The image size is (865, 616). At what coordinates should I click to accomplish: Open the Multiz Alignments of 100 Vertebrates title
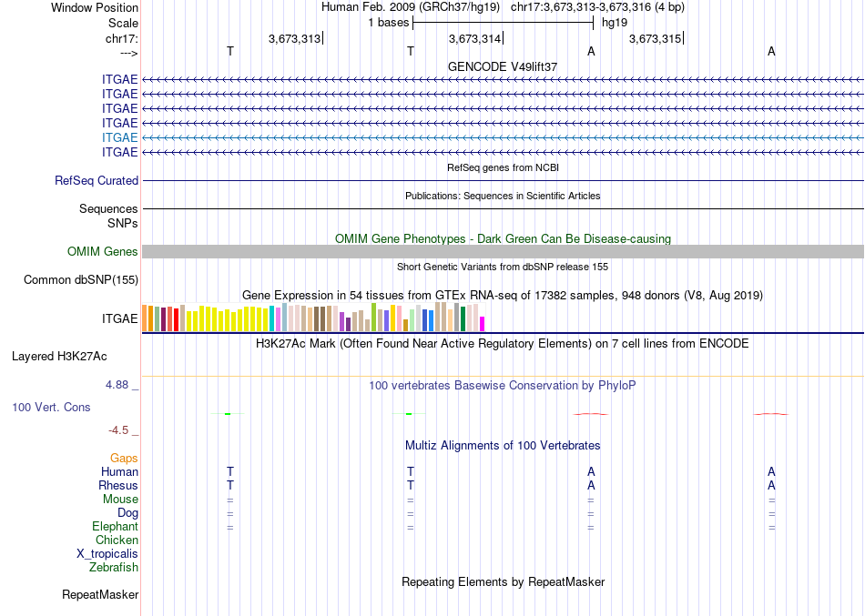point(503,445)
